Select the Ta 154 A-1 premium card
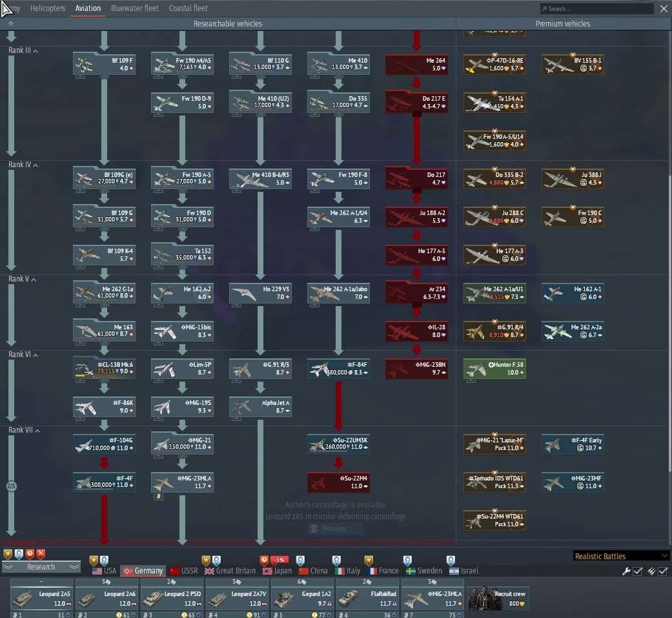Screen dimensions: 672x618 tap(494, 102)
